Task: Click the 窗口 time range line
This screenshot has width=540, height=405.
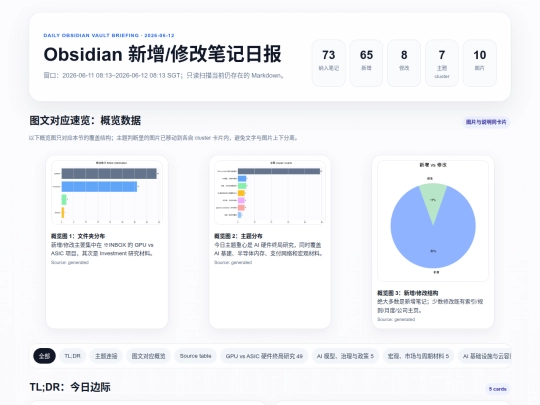Action: pyautogui.click(x=164, y=75)
